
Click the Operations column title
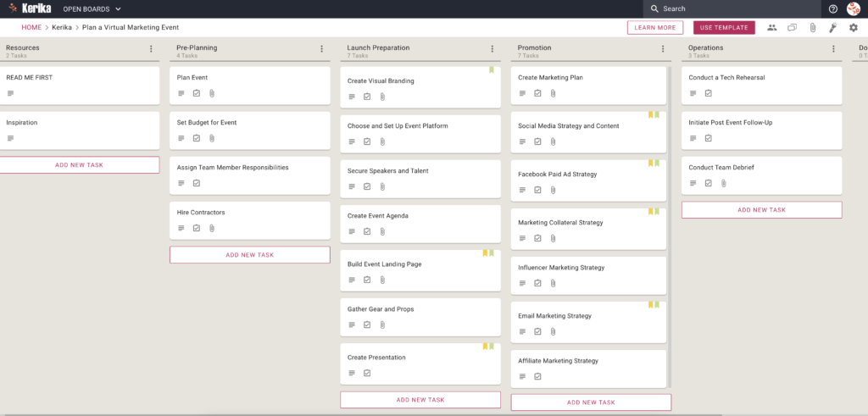pyautogui.click(x=705, y=47)
